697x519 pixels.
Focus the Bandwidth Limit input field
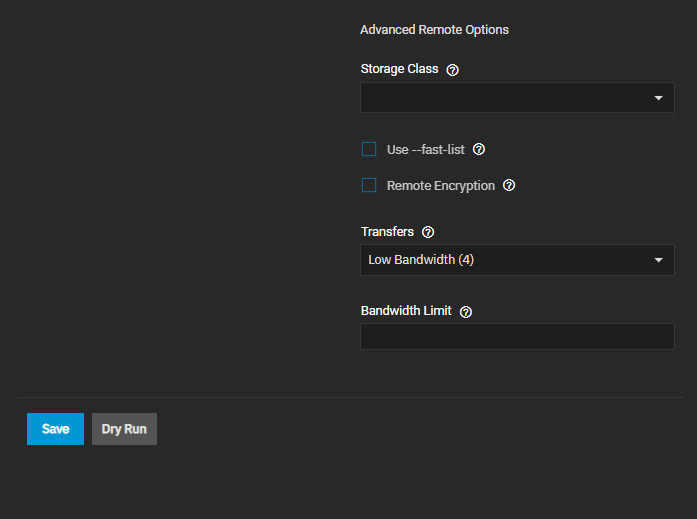click(517, 337)
